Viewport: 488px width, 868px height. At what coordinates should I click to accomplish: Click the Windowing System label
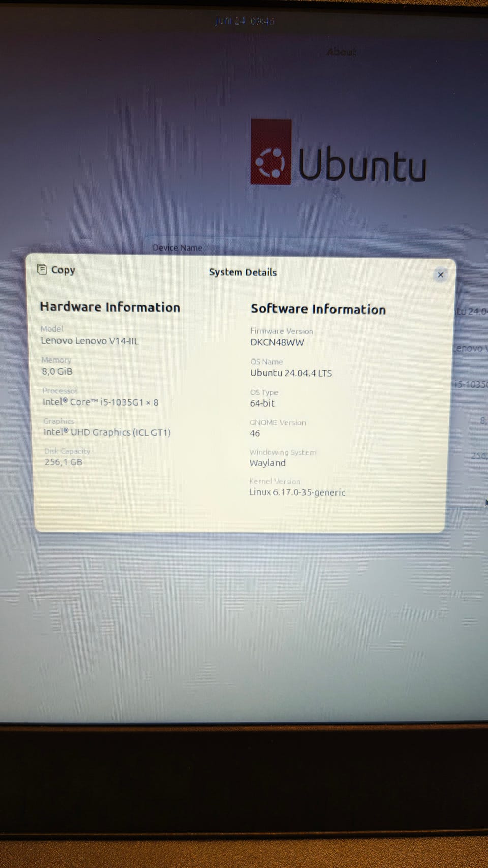click(x=283, y=452)
